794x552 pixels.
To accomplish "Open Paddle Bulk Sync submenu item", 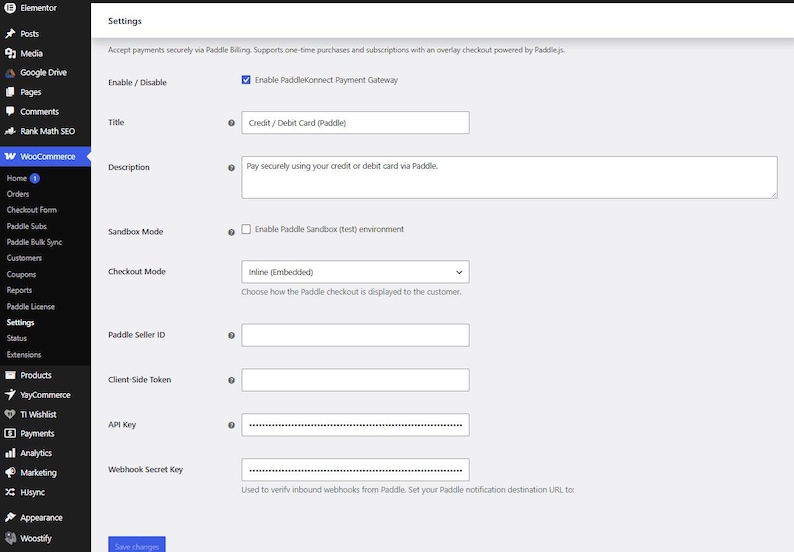I will coord(34,242).
